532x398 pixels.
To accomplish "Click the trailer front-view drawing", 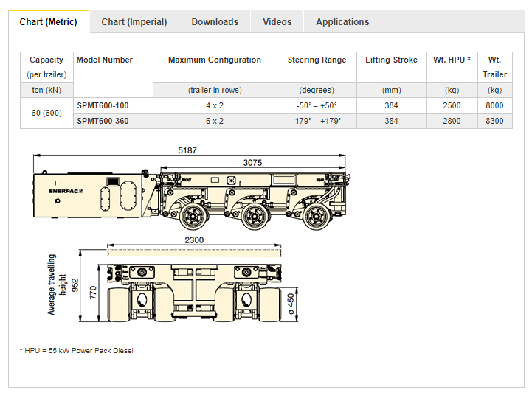I will click(x=194, y=293).
